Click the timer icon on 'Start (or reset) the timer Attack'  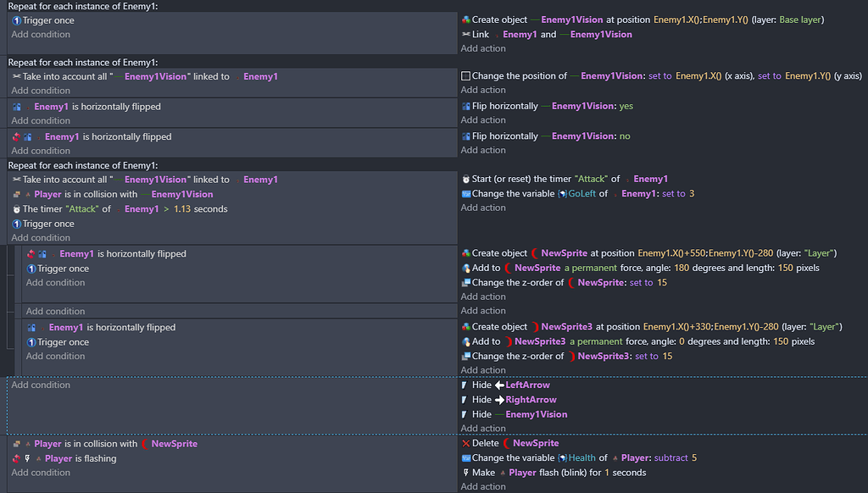(466, 180)
